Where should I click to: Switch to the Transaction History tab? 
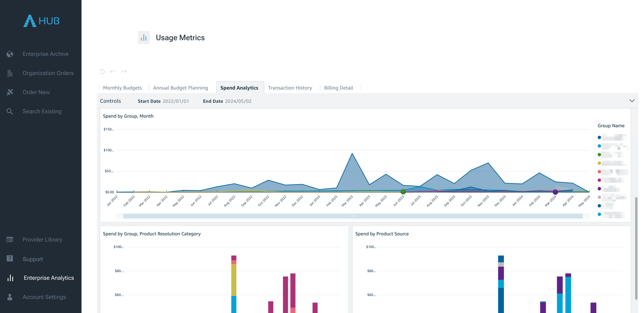coord(290,88)
